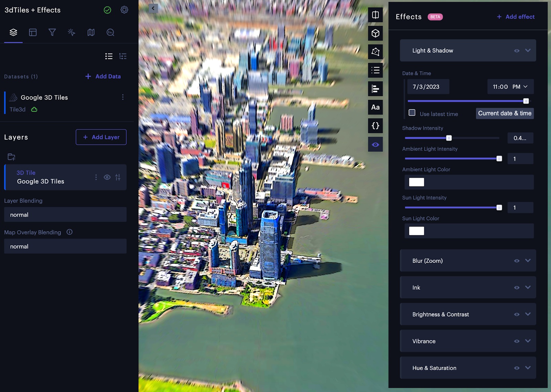Click Add effect link

coord(516,17)
